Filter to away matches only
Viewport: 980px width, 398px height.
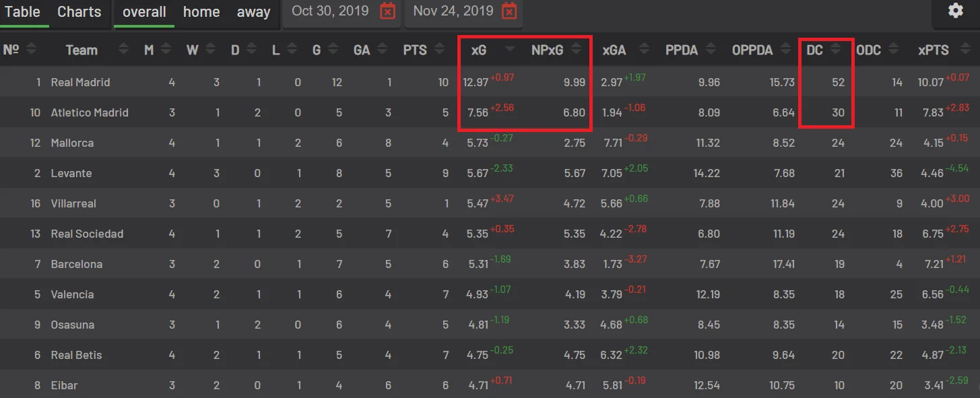(253, 12)
